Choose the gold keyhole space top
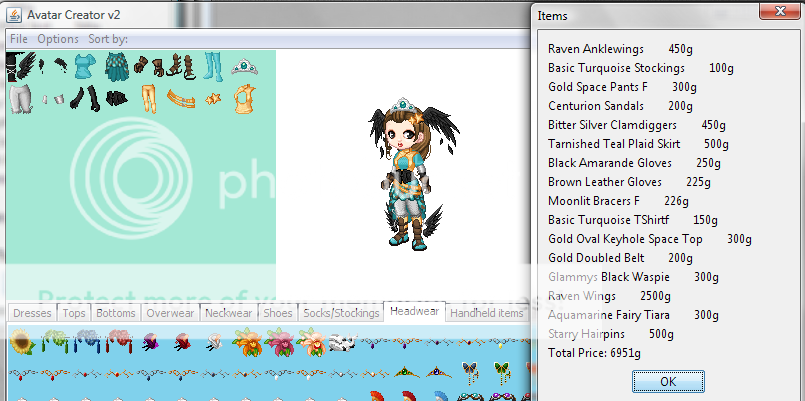805x401 pixels. (x=241, y=98)
